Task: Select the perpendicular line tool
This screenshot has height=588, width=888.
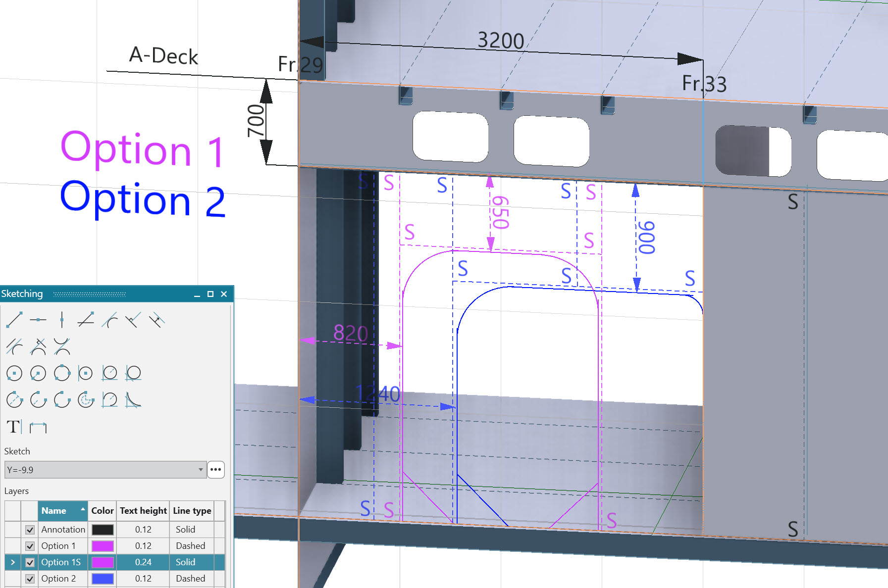Action: (132, 320)
